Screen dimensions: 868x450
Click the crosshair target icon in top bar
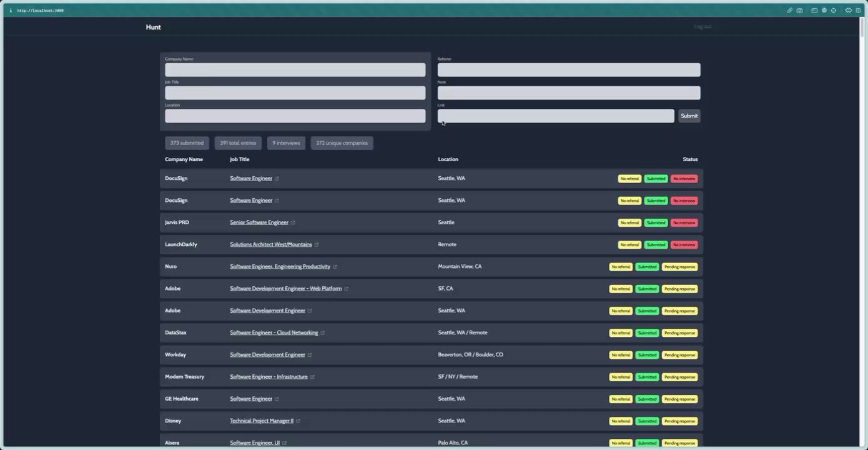[833, 10]
